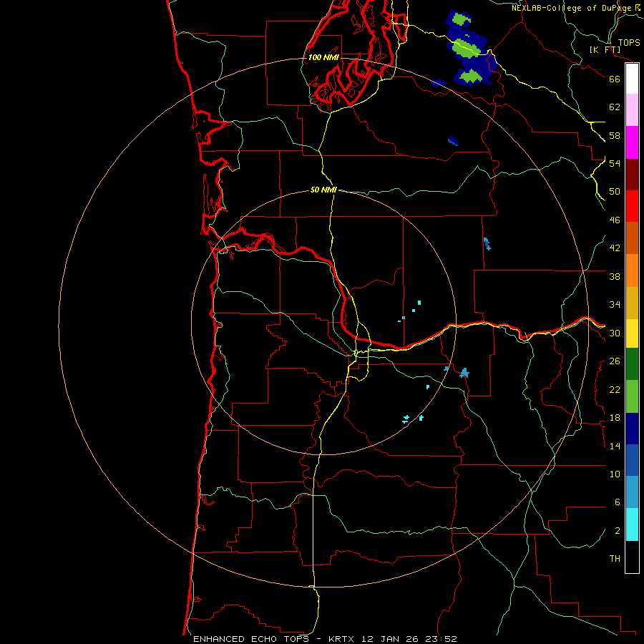This screenshot has width=644, height=644.
Task: Click the legend value 26
Action: tap(615, 361)
